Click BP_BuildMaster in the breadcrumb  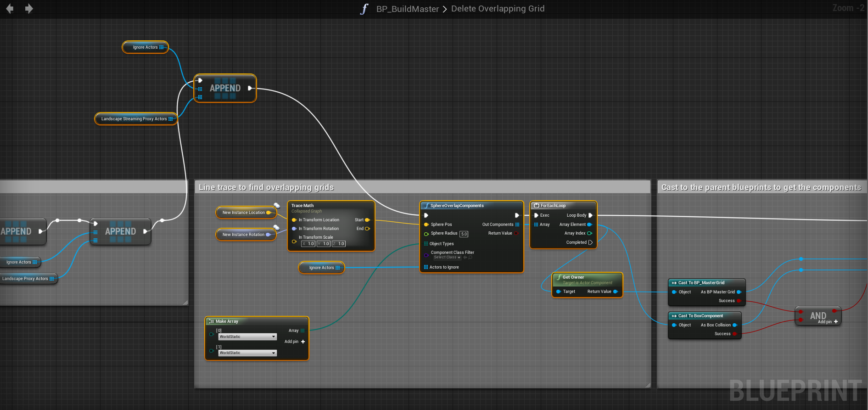407,9
